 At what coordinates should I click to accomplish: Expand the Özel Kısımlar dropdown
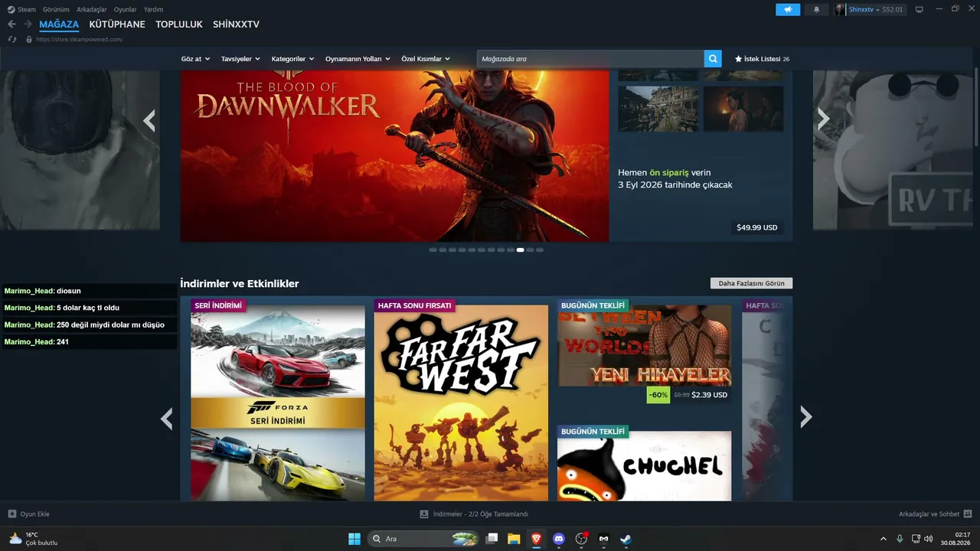pos(426,59)
